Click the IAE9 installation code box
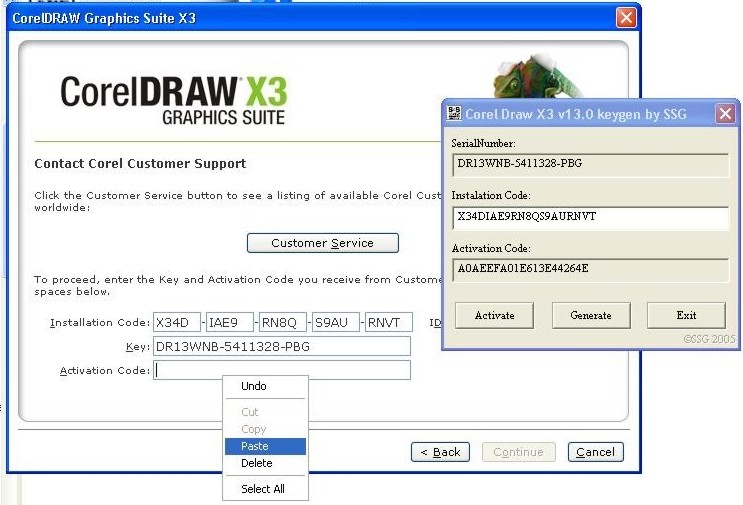The image size is (743, 505). pyautogui.click(x=230, y=322)
